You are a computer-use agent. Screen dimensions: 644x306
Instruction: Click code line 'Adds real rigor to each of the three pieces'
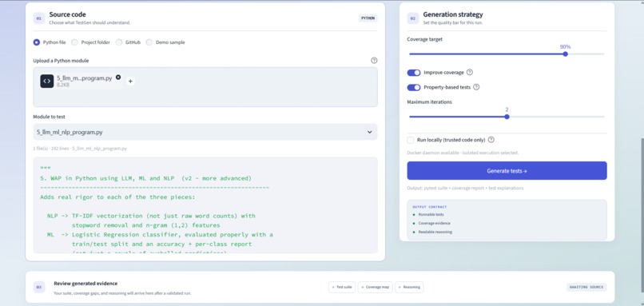(117, 197)
